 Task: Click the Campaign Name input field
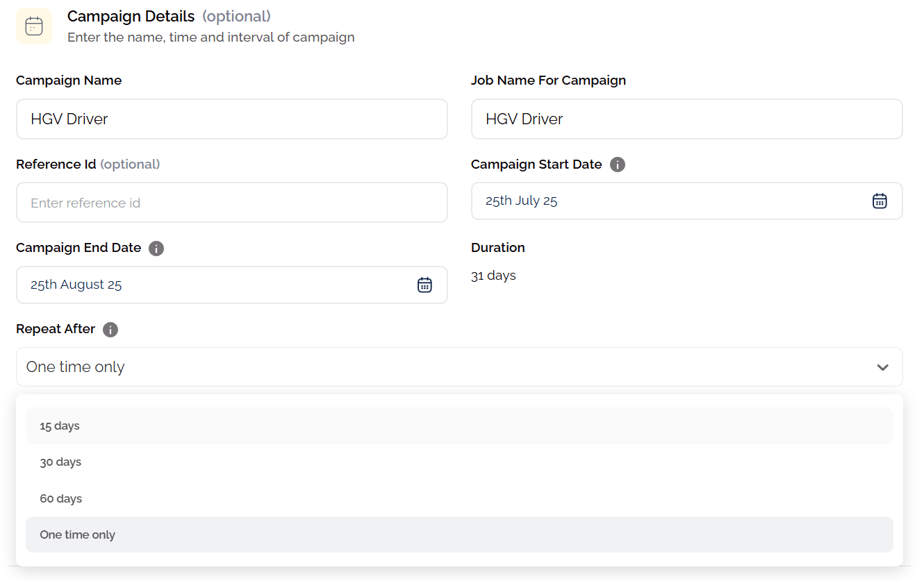pos(231,119)
